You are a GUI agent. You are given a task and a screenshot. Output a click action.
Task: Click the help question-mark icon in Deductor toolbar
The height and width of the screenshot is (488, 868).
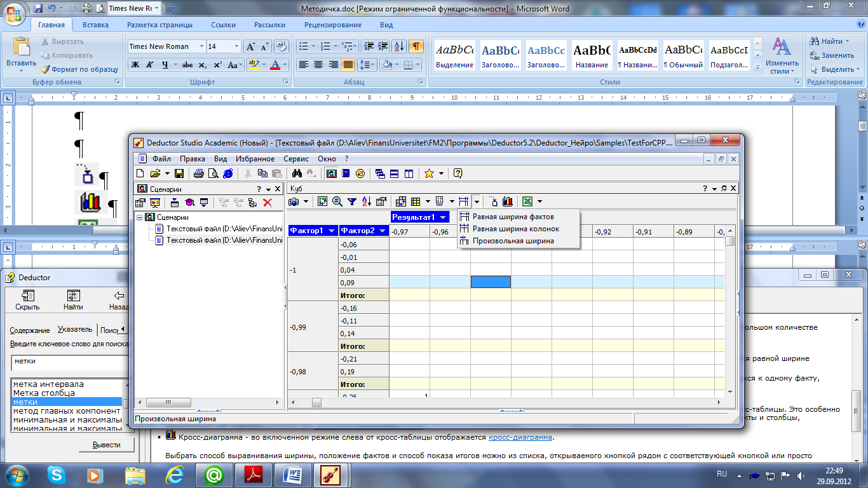(458, 173)
